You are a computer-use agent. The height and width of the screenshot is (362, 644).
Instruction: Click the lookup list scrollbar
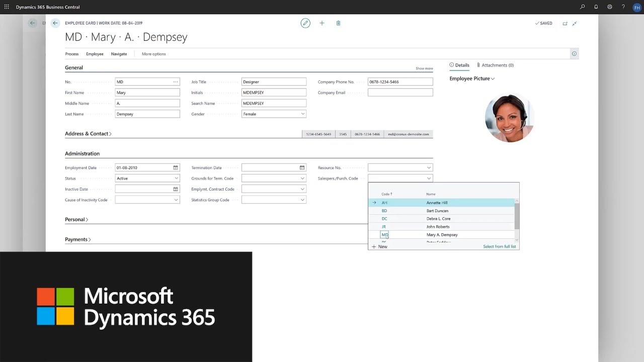click(517, 216)
